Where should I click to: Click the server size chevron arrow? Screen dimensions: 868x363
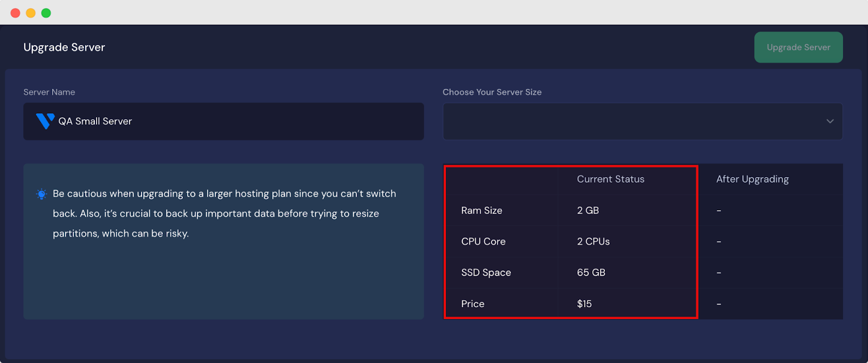829,121
